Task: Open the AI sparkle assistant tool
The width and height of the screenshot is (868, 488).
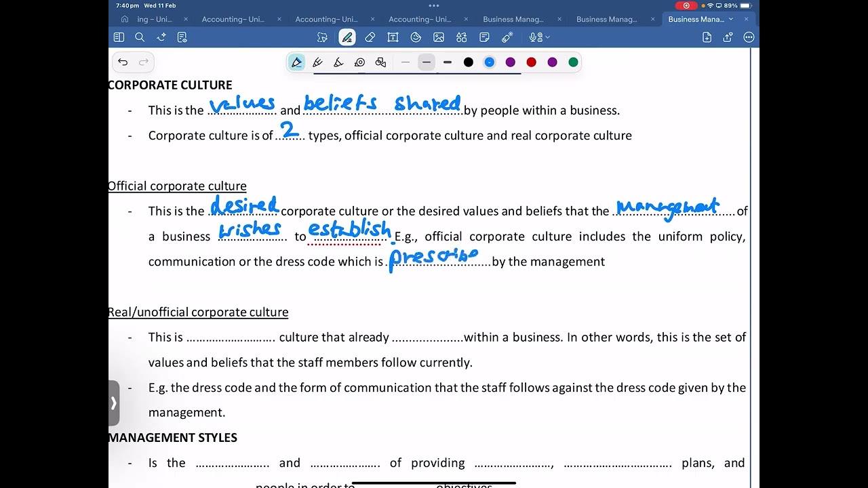Action: coord(161,37)
